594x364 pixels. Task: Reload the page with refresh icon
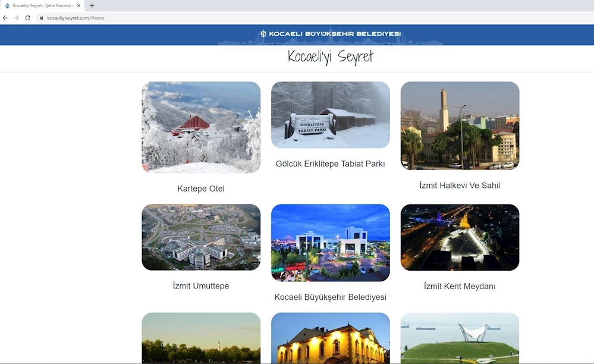(27, 18)
